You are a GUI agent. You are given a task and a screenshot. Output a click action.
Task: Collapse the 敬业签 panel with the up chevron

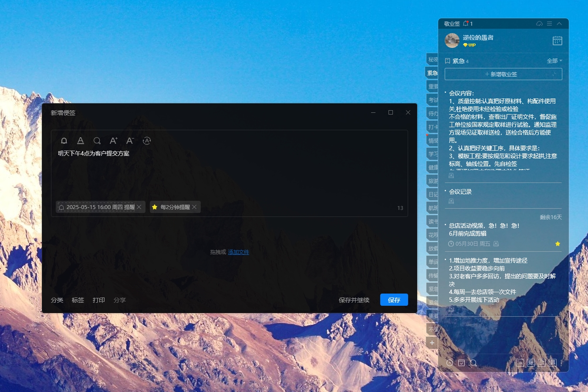(x=560, y=24)
